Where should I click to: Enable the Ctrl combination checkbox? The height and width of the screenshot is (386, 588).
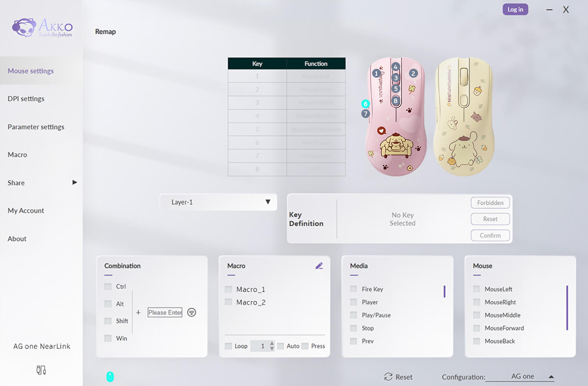click(x=107, y=286)
